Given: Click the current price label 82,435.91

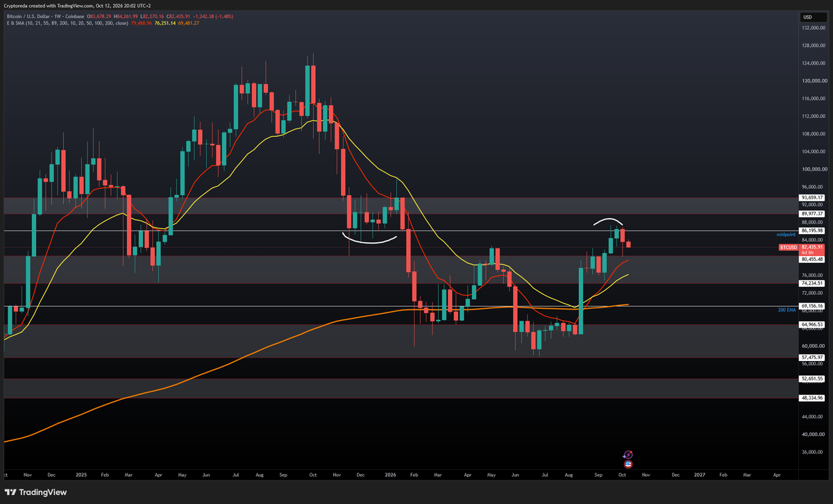Looking at the screenshot, I should coord(812,246).
